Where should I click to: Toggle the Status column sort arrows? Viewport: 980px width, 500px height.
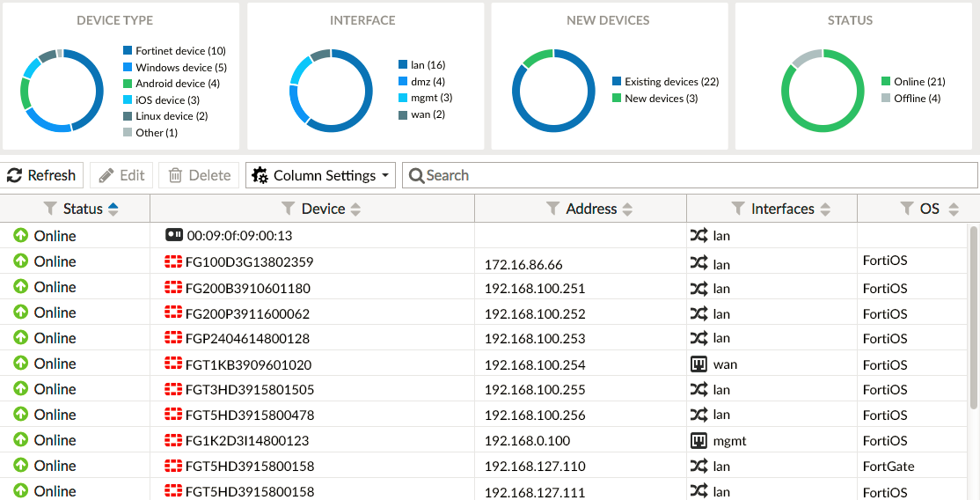[x=113, y=210]
